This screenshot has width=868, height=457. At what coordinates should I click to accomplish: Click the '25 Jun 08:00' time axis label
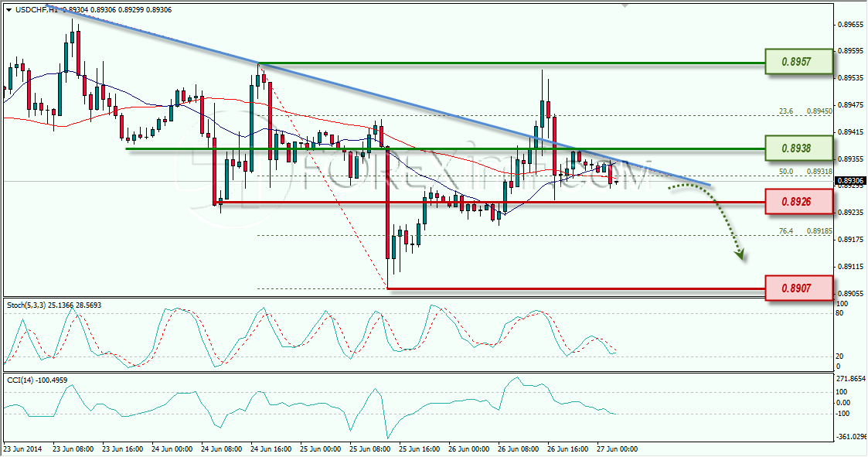click(370, 449)
